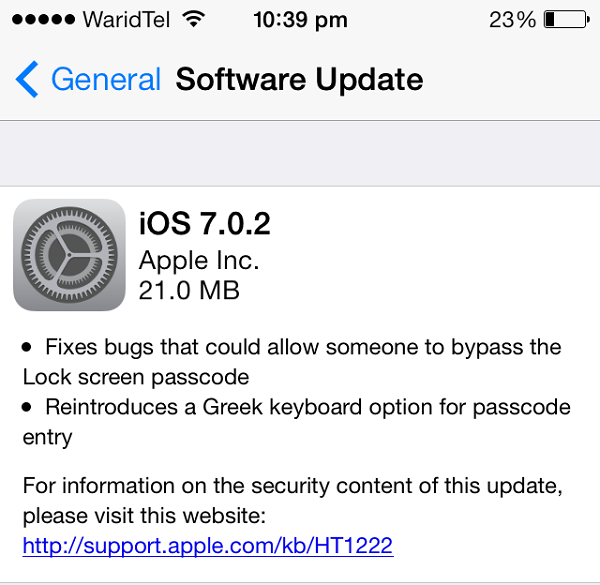The width and height of the screenshot is (600, 585).
Task: Tap the Apple Inc. publisher text
Action: [199, 261]
